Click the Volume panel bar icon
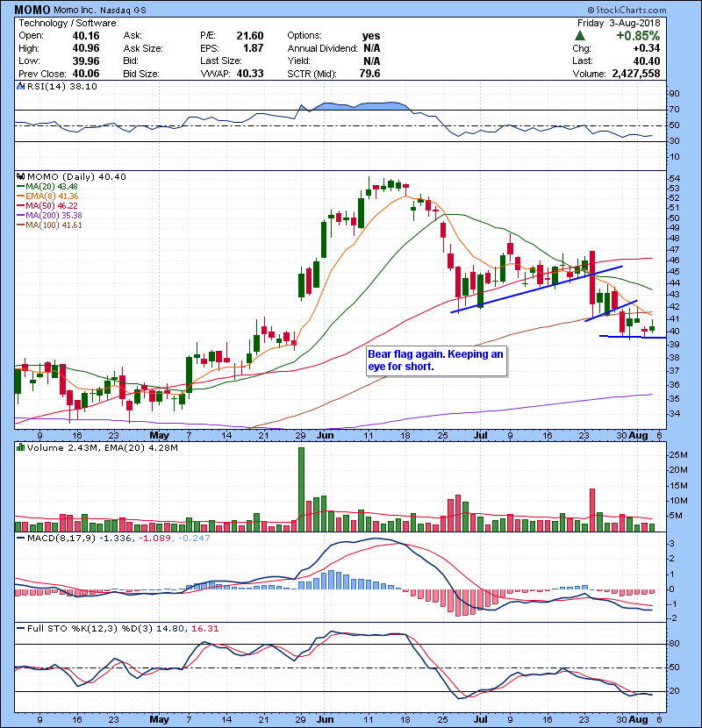 (x=20, y=447)
